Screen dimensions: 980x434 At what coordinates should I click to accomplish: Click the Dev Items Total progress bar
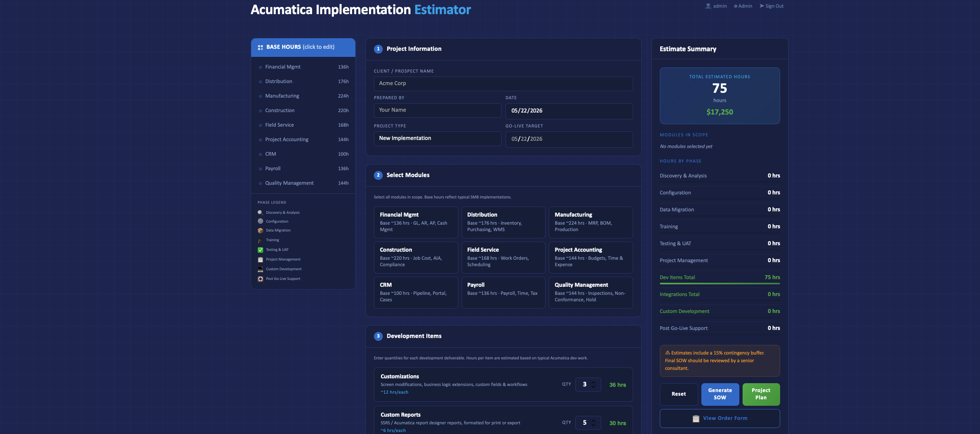720,284
